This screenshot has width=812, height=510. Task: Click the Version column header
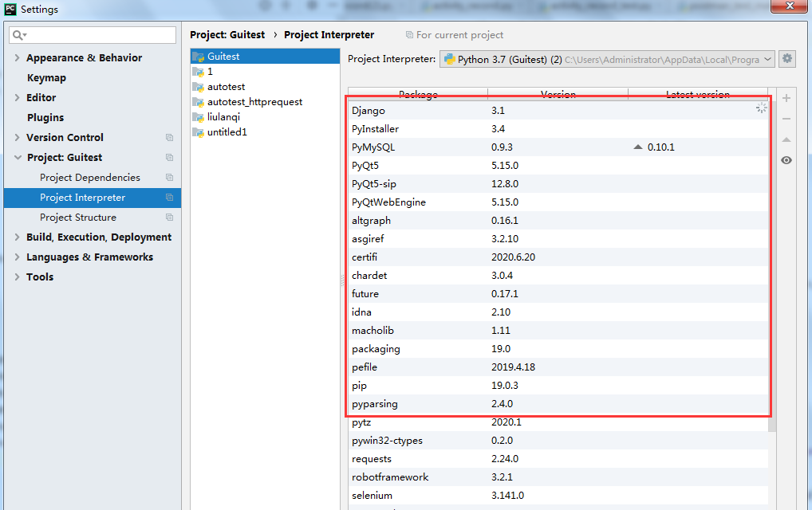click(558, 93)
